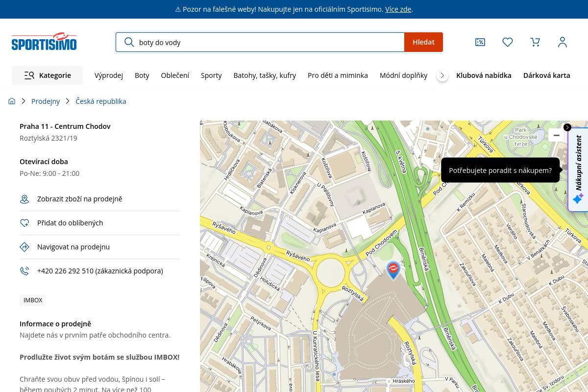Close the shopping assistant tooltip
Image resolution: width=588 pixels, height=392 pixels.
pyautogui.click(x=567, y=127)
